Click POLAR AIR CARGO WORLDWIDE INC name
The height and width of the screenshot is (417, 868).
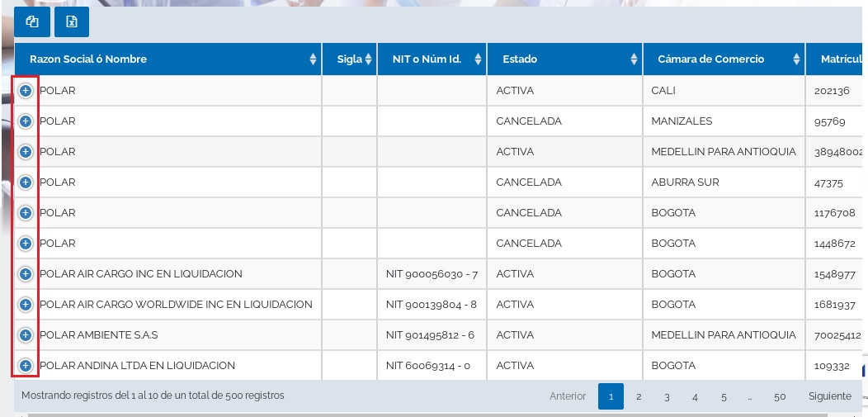[x=176, y=305]
